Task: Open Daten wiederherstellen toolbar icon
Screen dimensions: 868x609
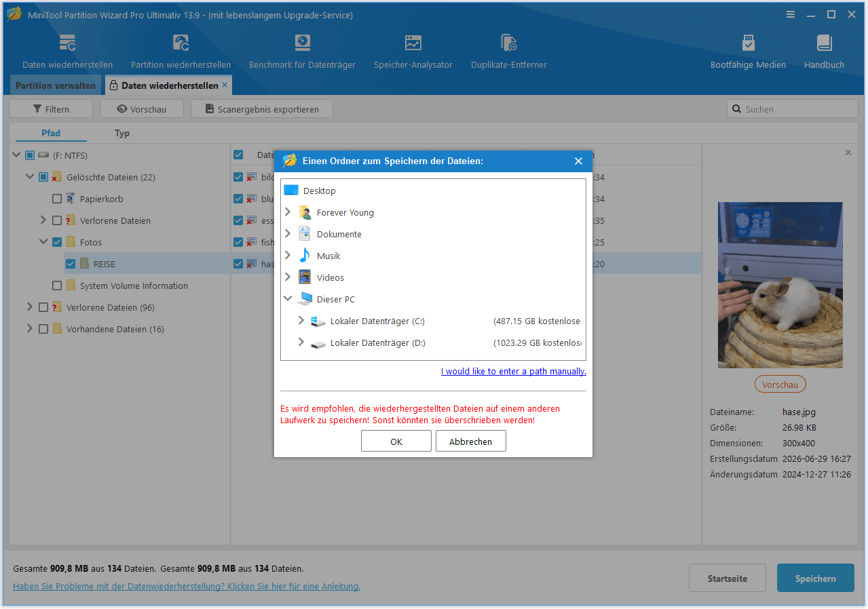Action: coord(67,52)
